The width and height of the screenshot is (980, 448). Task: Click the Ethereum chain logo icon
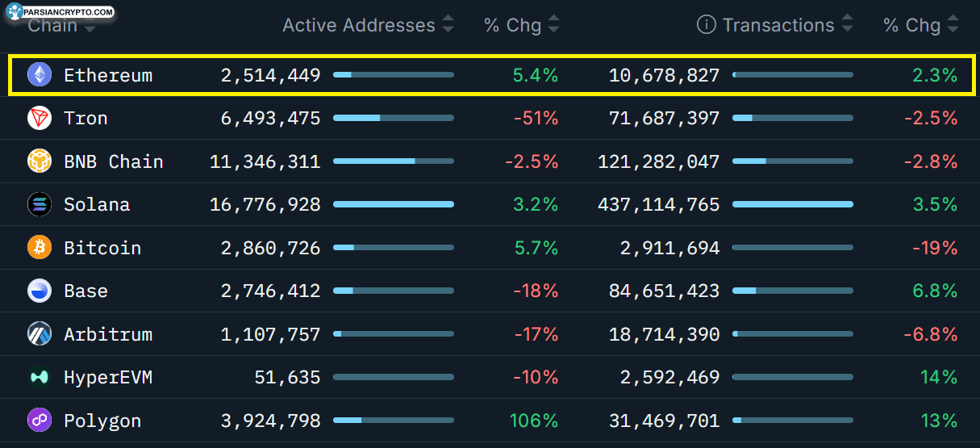(39, 75)
